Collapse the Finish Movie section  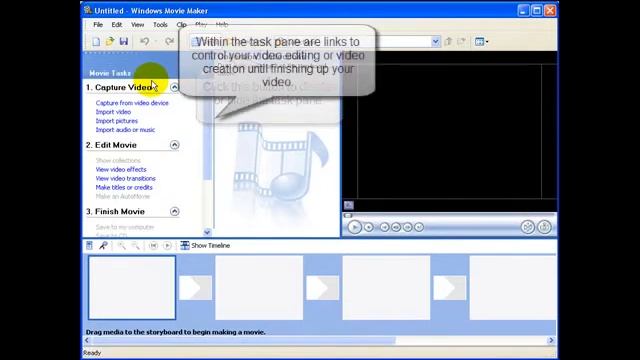click(x=174, y=211)
